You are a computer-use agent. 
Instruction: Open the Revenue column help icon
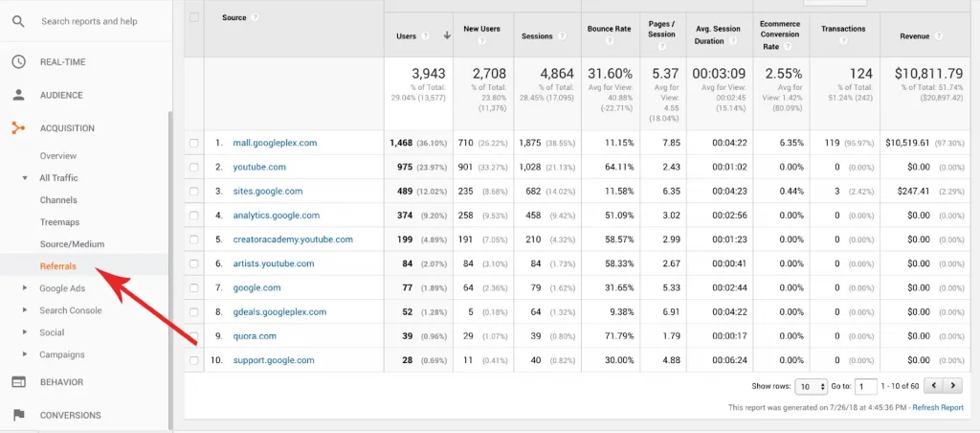coord(938,36)
